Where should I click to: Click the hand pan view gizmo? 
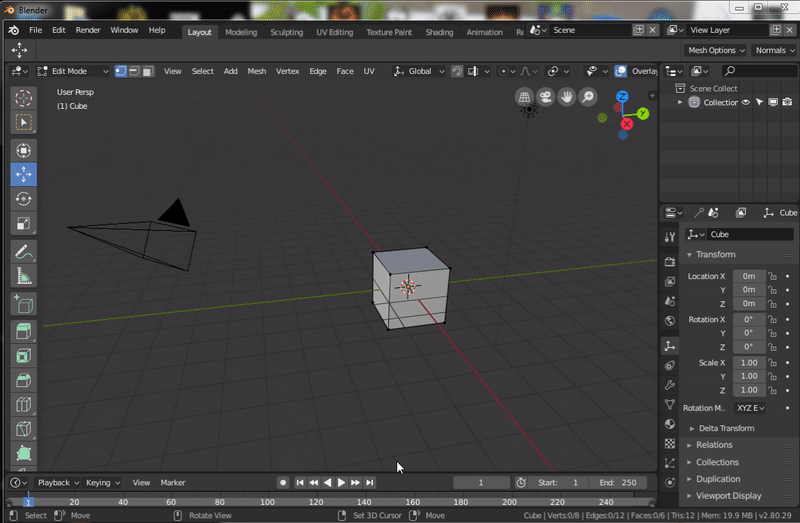[x=567, y=96]
